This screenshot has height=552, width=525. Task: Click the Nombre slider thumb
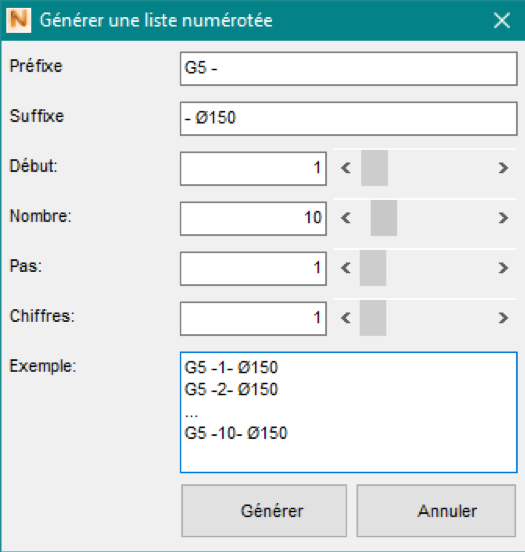[384, 218]
